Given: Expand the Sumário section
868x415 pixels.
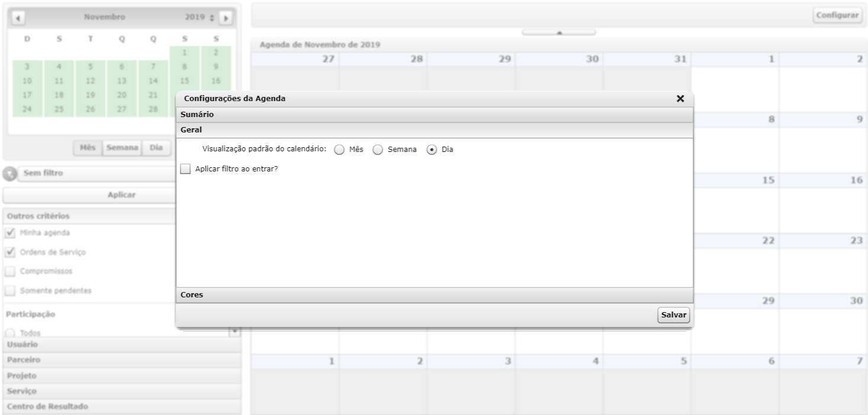Looking at the screenshot, I should [x=434, y=115].
